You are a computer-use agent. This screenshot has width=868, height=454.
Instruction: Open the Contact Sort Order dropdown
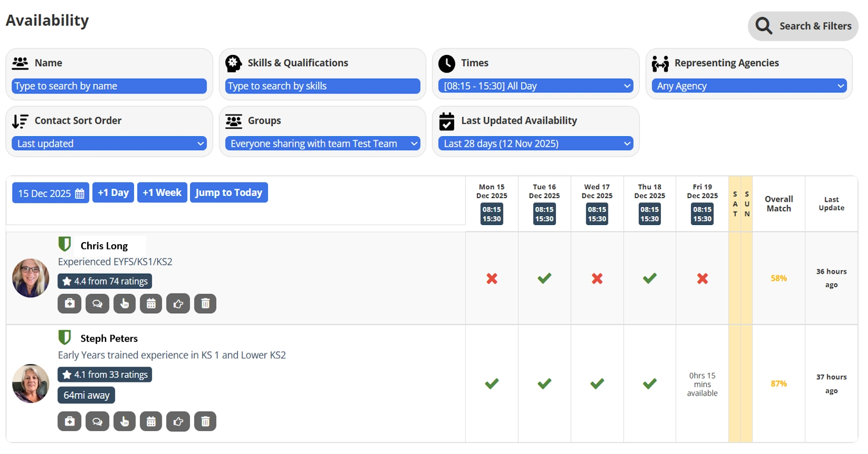(109, 144)
